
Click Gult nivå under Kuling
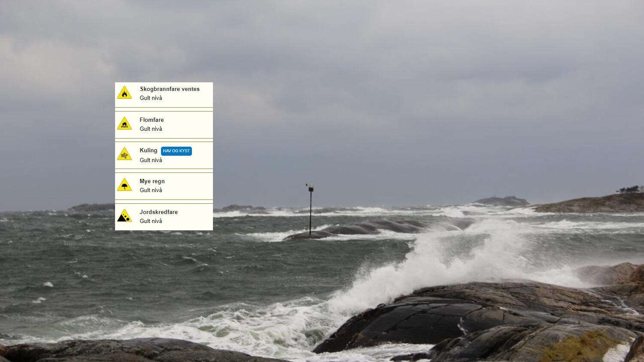coord(151,160)
